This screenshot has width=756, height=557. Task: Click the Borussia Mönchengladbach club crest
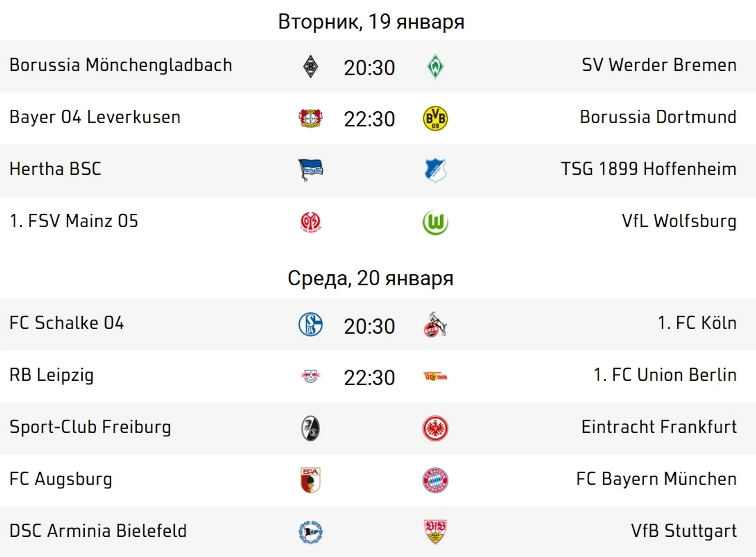coord(311,67)
